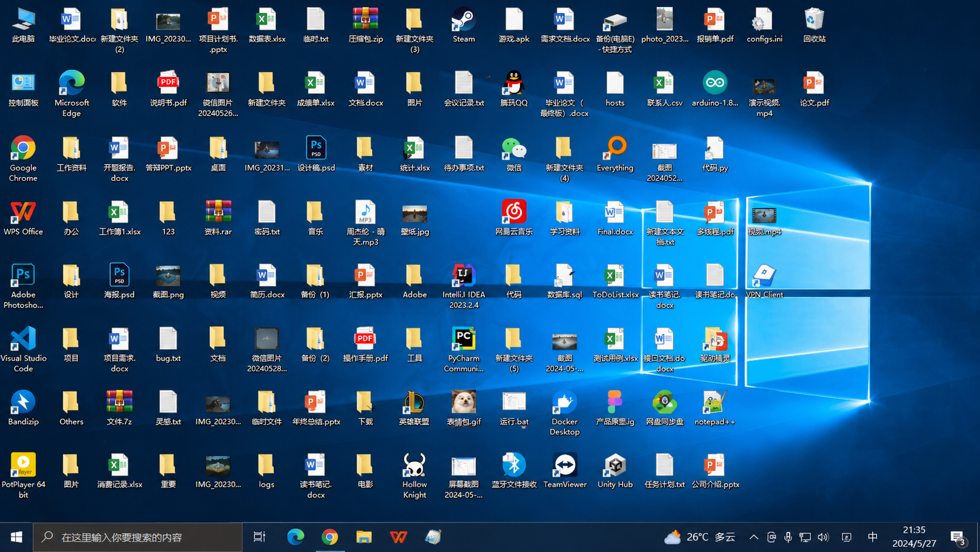Click the taskbar search input box
Screen dimensions: 980x552
coord(138,537)
